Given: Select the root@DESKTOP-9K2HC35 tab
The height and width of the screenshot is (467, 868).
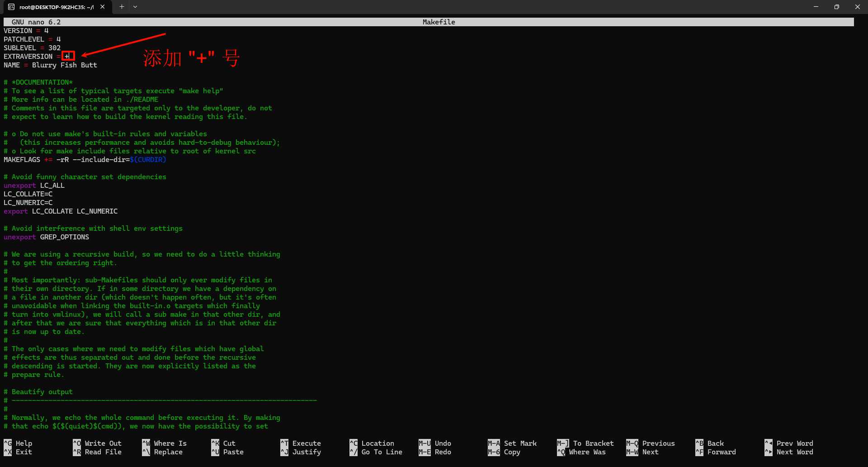Looking at the screenshot, I should [x=56, y=7].
